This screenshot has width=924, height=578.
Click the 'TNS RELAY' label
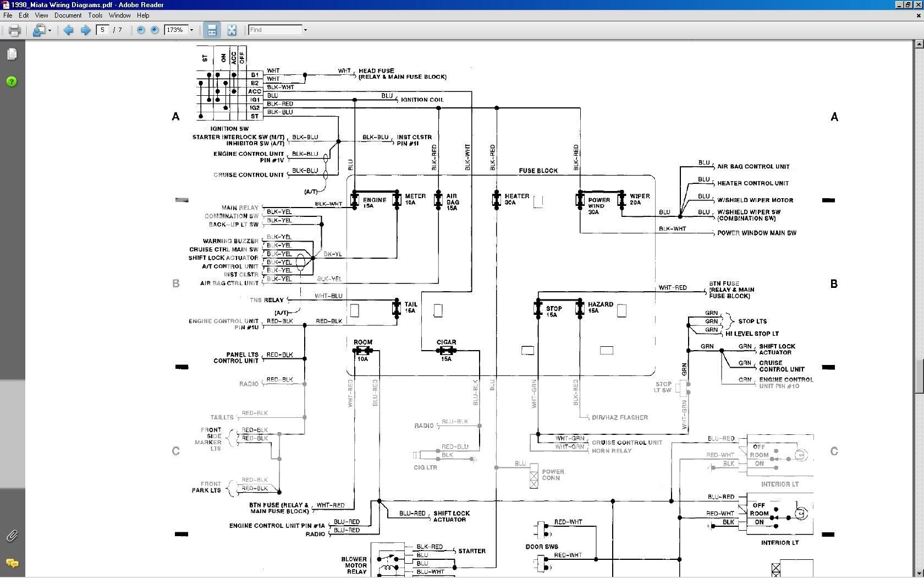[x=267, y=300]
